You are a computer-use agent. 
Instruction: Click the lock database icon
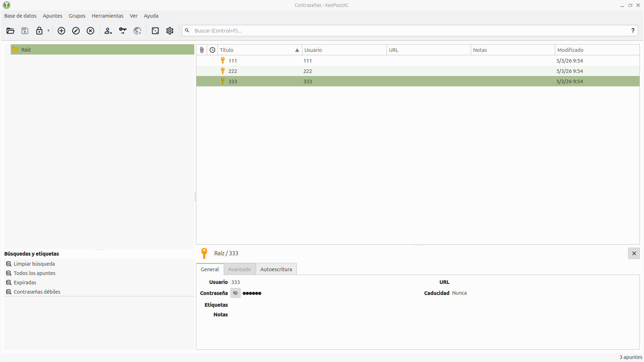tap(39, 31)
